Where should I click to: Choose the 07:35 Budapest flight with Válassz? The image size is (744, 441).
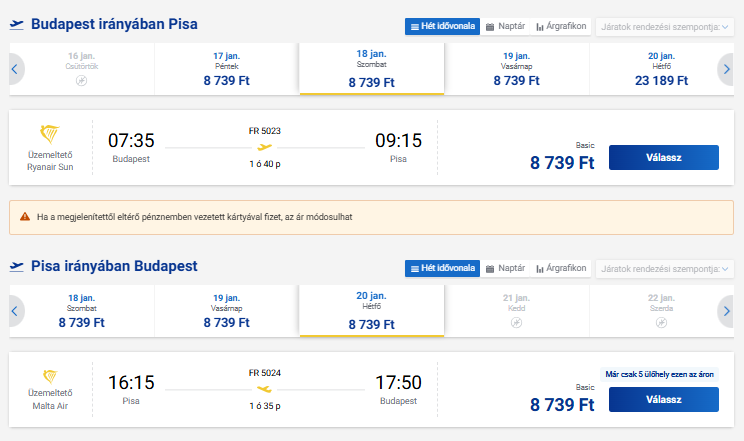click(x=664, y=158)
